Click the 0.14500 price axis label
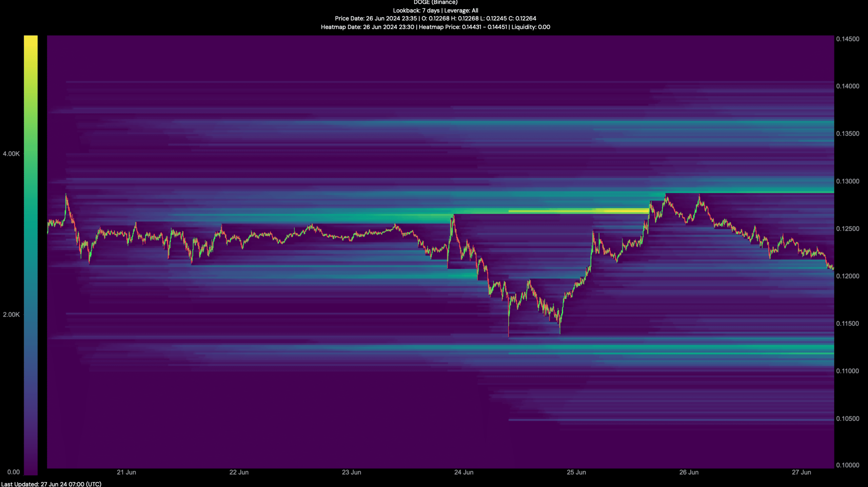The image size is (868, 487). (848, 39)
